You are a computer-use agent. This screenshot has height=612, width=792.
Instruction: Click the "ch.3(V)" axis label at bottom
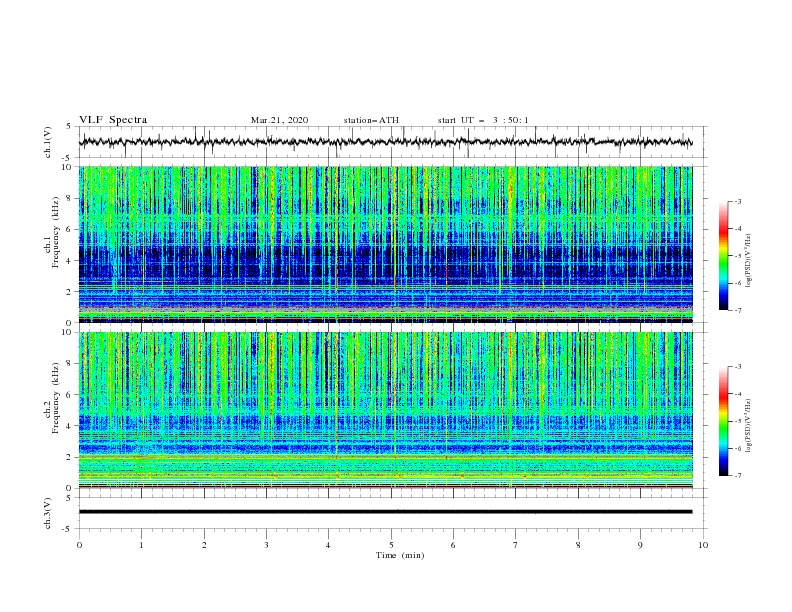pos(48,513)
